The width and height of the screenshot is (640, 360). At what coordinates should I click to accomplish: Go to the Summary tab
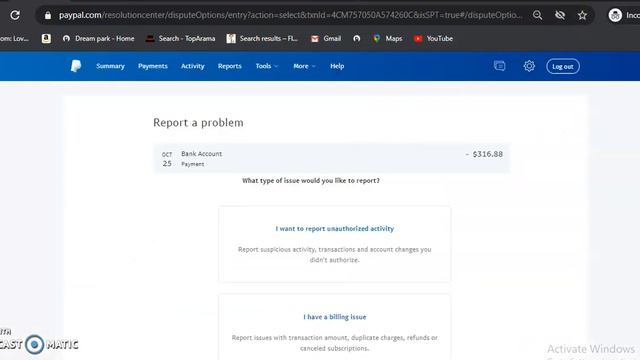[110, 66]
